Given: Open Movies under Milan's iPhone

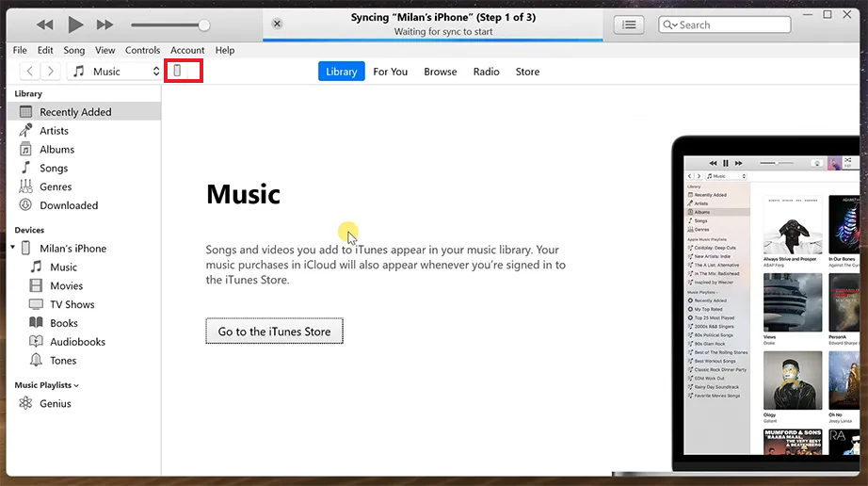Looking at the screenshot, I should click(67, 286).
